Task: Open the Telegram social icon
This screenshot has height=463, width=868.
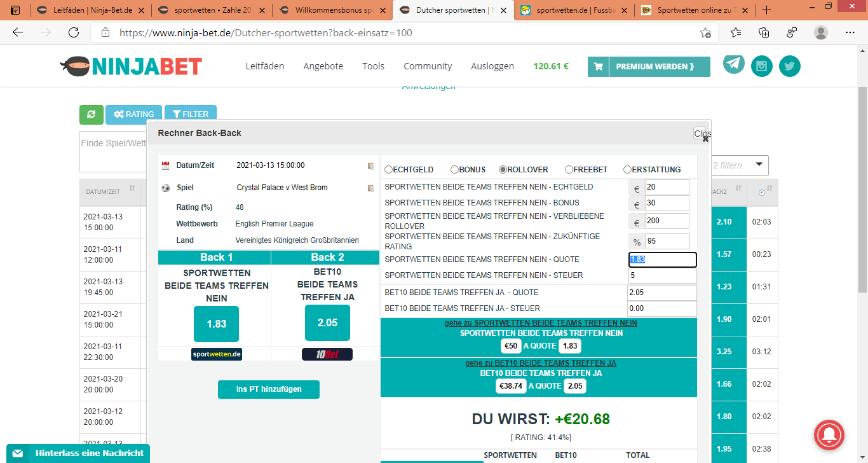Action: click(x=734, y=63)
